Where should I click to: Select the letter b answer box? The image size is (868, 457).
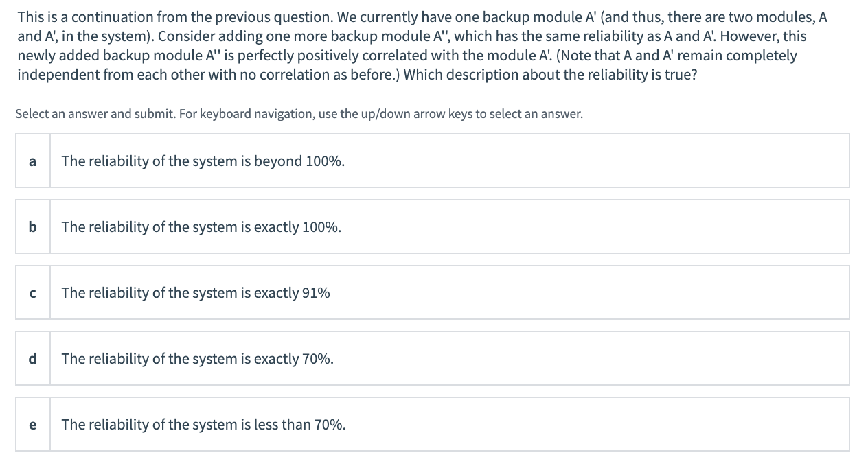coord(33,227)
